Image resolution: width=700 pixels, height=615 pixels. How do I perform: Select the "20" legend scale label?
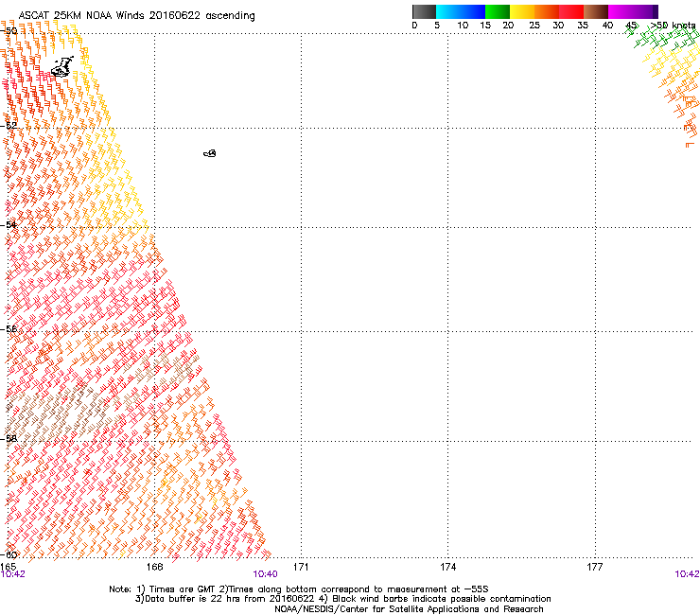point(508,26)
